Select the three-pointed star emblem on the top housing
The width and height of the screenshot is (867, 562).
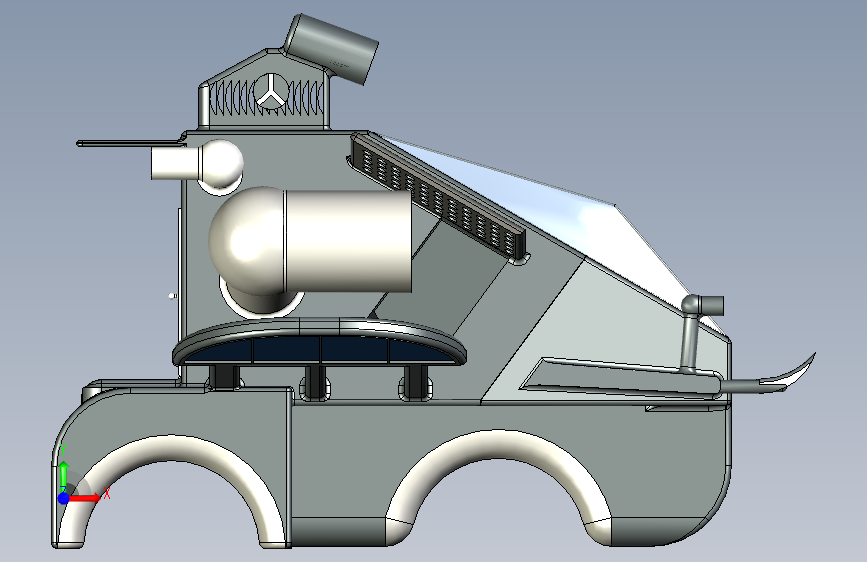[x=270, y=91]
